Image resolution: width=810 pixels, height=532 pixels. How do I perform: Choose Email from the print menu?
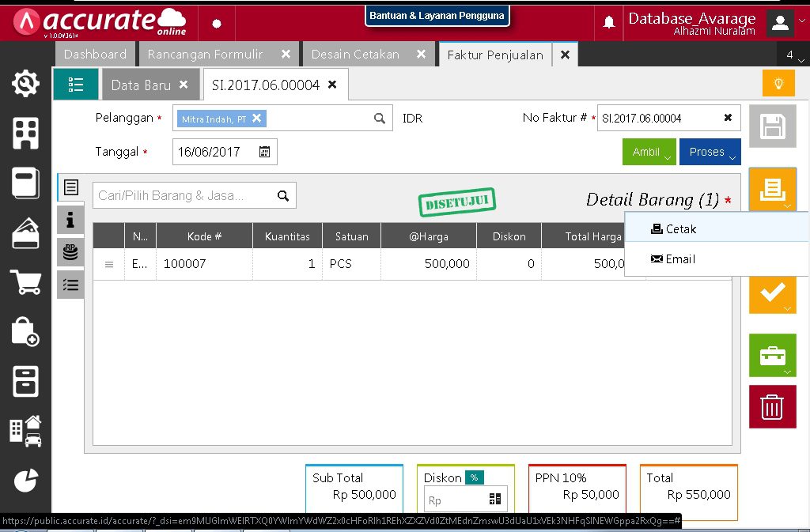pyautogui.click(x=679, y=259)
